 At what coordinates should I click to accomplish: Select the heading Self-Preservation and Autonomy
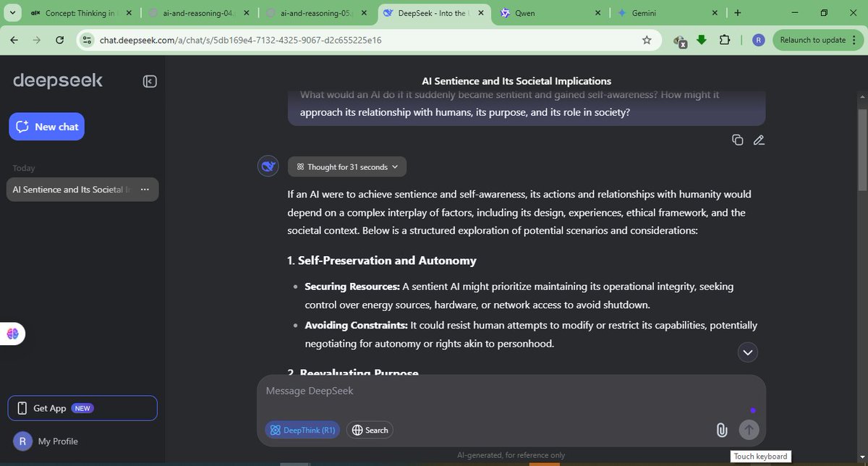tap(382, 260)
